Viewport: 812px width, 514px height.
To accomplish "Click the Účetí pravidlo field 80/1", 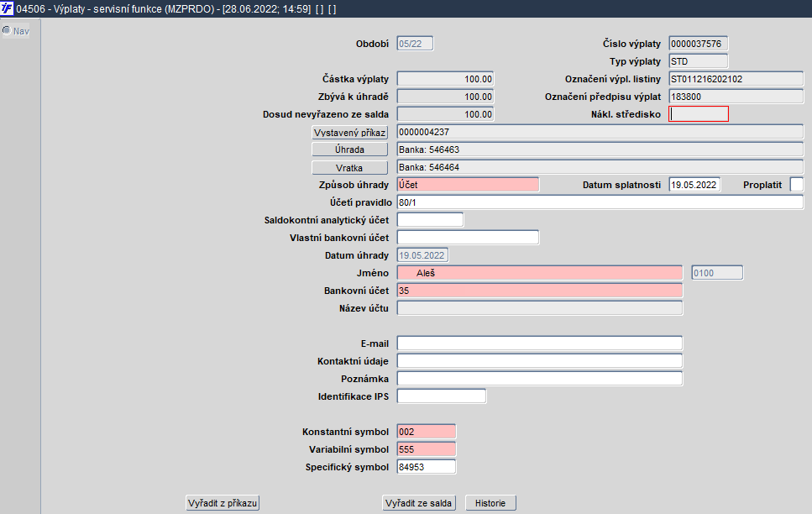I will (600, 202).
